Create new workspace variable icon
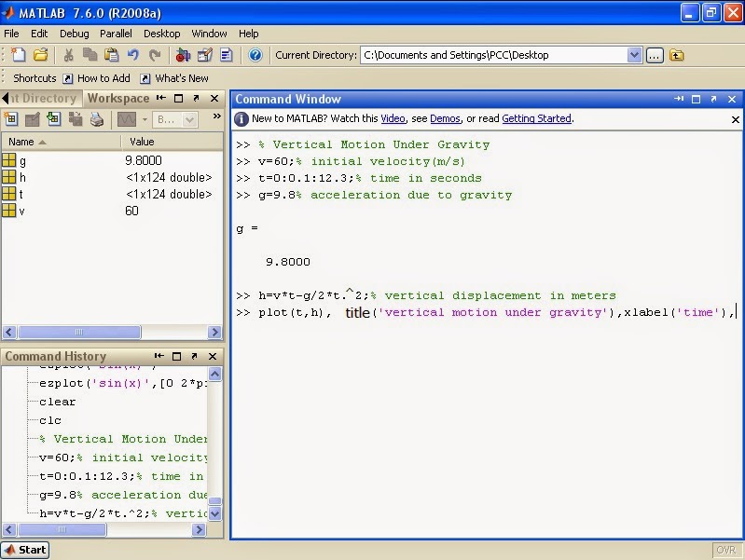The height and width of the screenshot is (560, 745). [11, 118]
